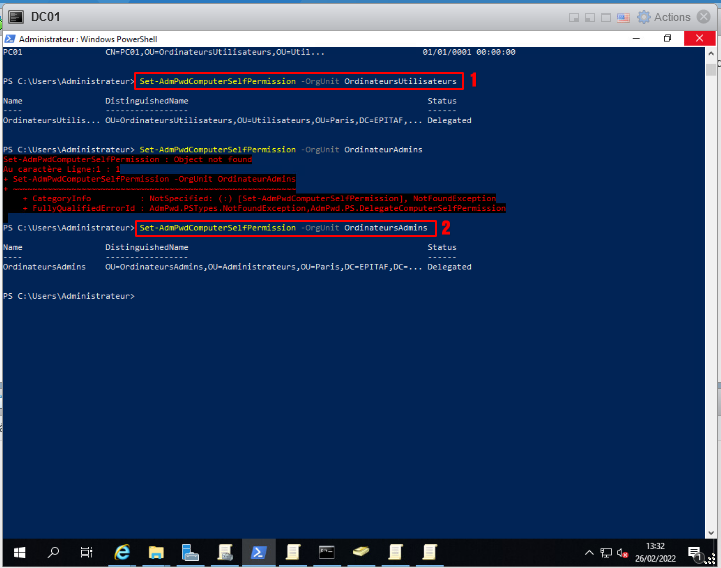Launch Internet Explorer from the taskbar
721x568 pixels.
(123, 552)
